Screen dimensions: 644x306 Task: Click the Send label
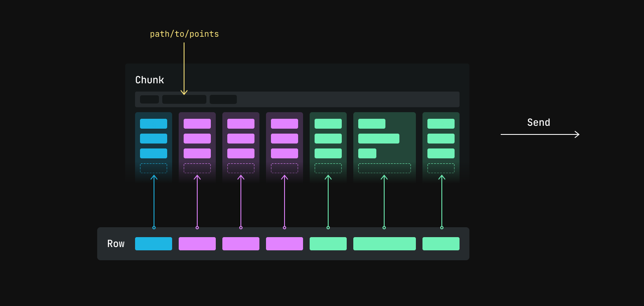coord(539,122)
